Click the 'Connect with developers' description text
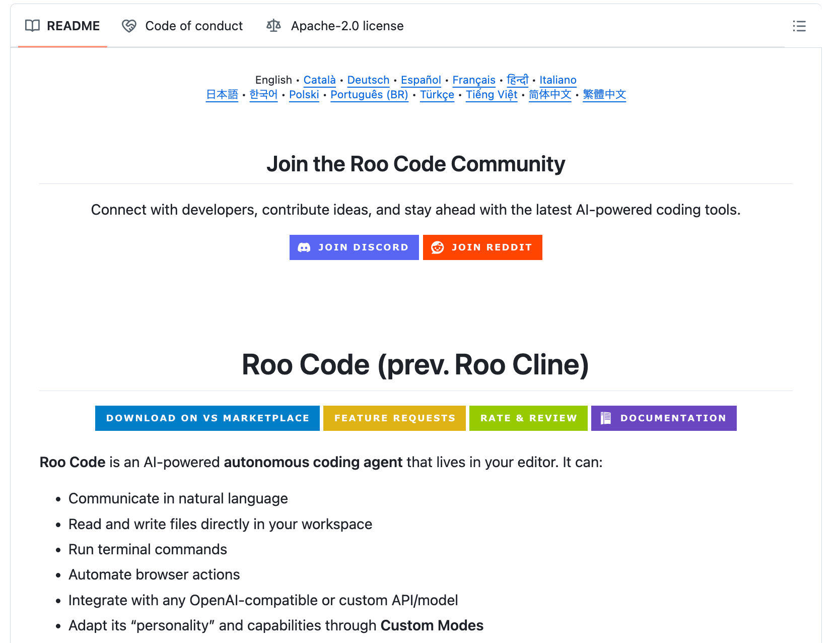Viewport: 840px width, 643px height. click(416, 210)
